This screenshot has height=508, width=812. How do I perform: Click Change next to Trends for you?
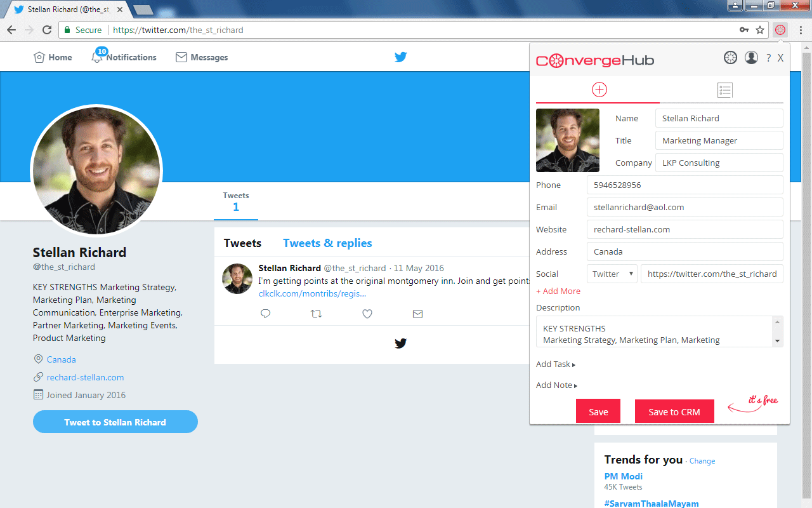point(702,461)
